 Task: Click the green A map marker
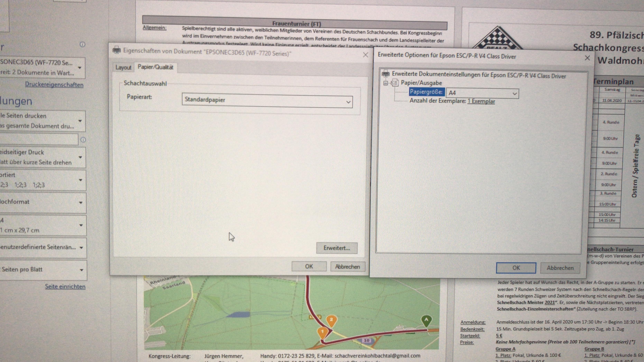pyautogui.click(x=426, y=321)
